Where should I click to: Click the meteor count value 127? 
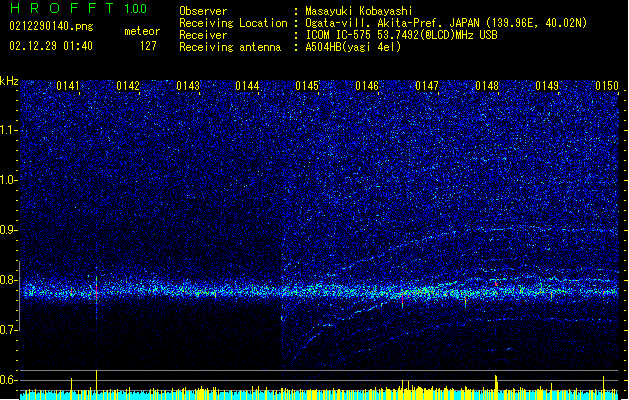(148, 46)
